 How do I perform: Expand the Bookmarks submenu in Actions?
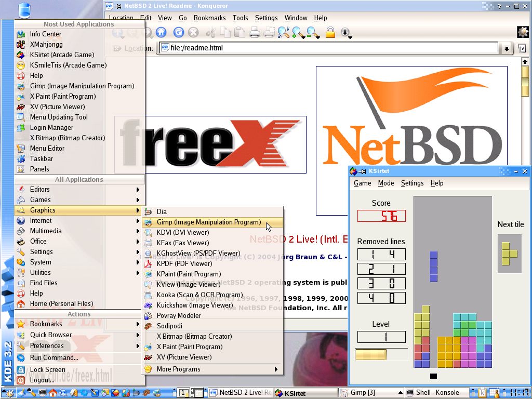(79, 324)
